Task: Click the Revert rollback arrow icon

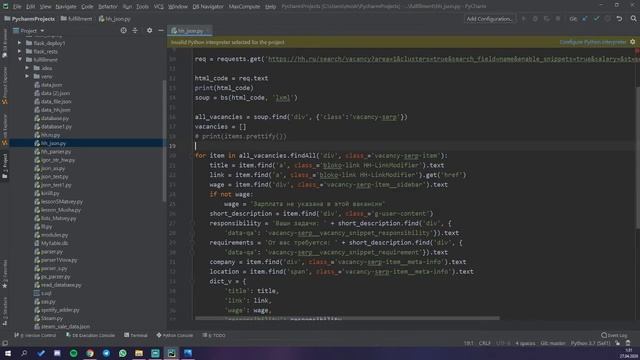Action: coord(619,19)
